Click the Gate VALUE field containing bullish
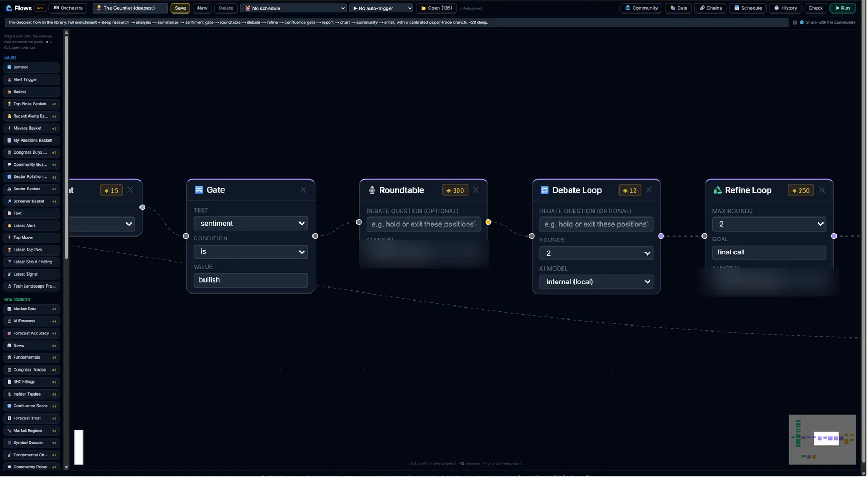 251,280
